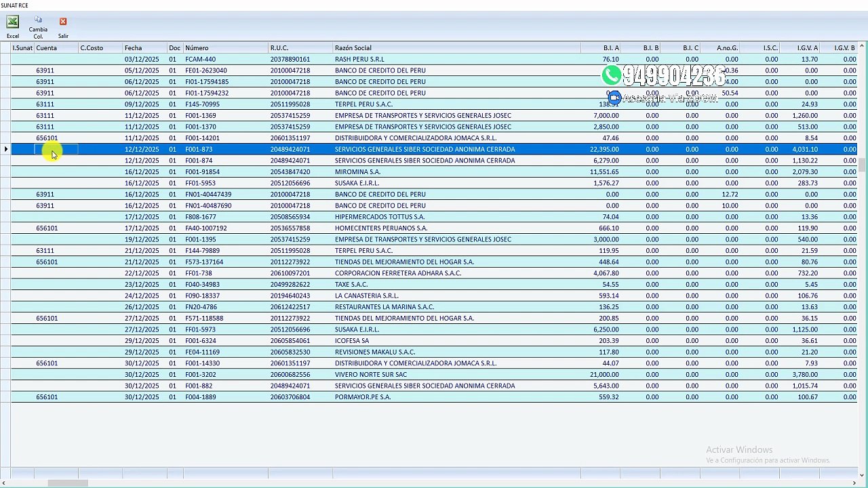Select REVISIONES MAKALU S.A.C. name

[x=375, y=352]
